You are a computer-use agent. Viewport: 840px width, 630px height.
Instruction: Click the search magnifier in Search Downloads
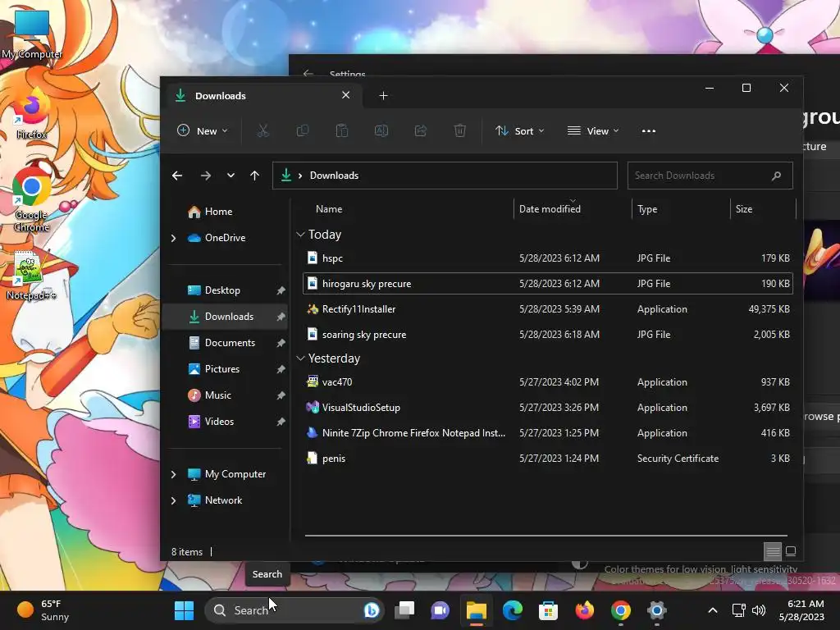(x=776, y=176)
